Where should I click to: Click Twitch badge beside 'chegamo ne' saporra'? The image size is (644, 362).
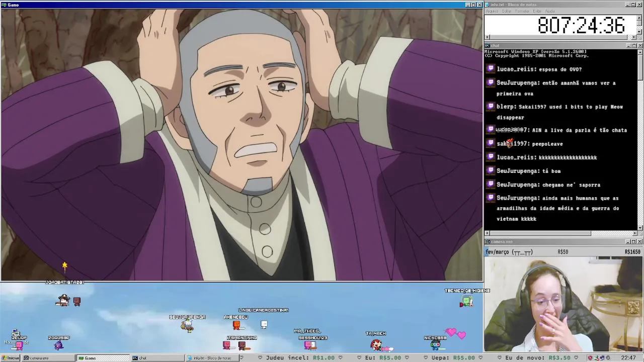pyautogui.click(x=491, y=184)
